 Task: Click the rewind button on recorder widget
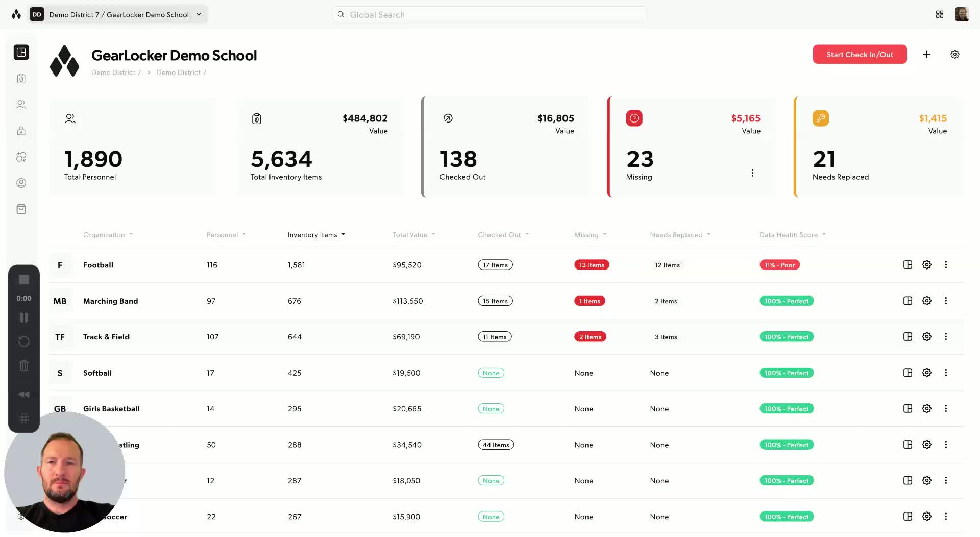tap(24, 395)
